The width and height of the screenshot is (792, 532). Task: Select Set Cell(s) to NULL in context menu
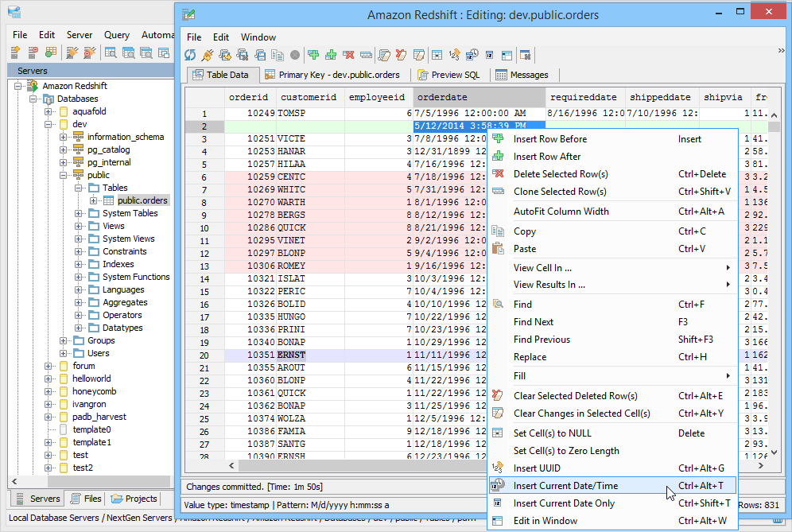[x=612, y=433]
